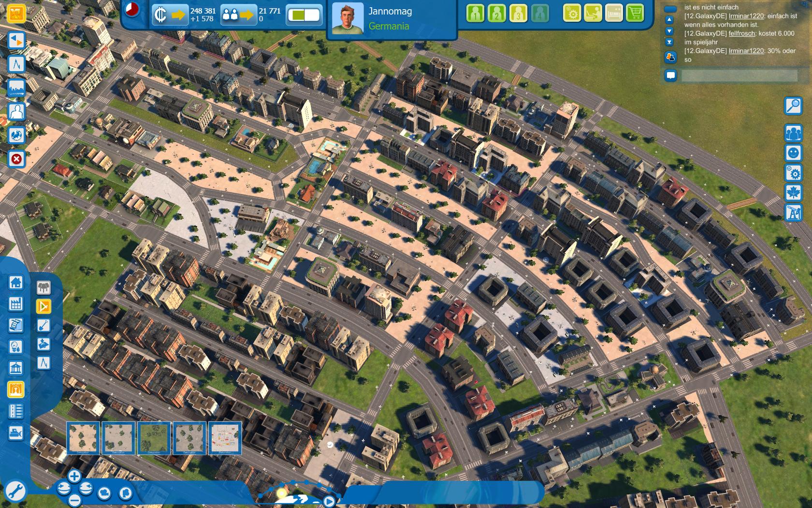This screenshot has height=508, width=812.
Task: Expand the cash flow details arrow
Action: click(x=178, y=15)
